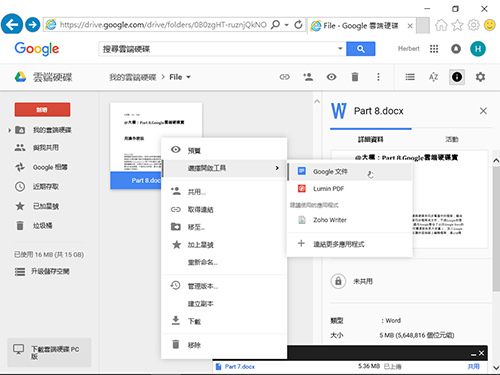This screenshot has height=375, width=500.
Task: Click the AZ sort options icon
Action: pos(433,77)
